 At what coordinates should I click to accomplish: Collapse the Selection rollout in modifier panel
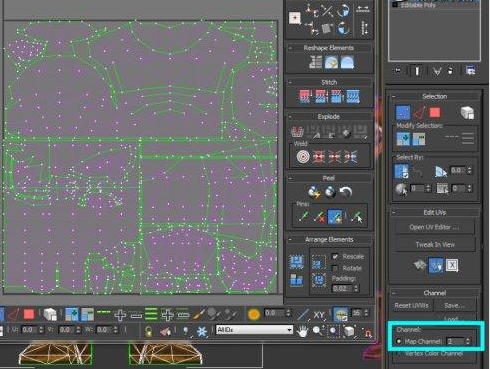click(394, 97)
